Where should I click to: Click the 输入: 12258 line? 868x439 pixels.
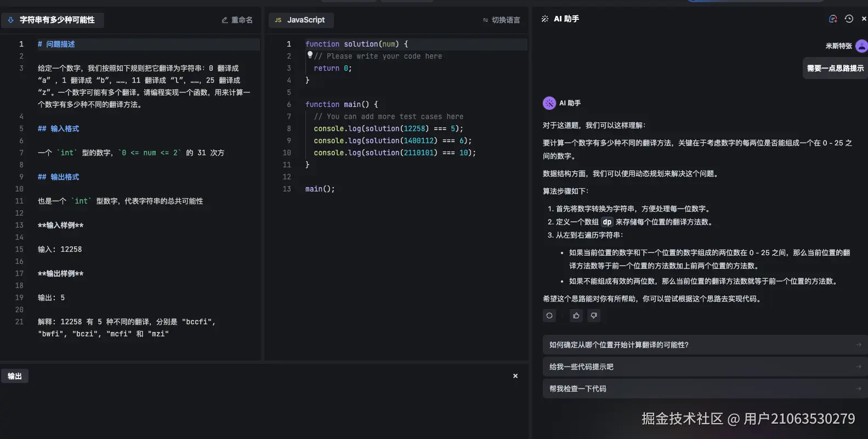(60, 249)
